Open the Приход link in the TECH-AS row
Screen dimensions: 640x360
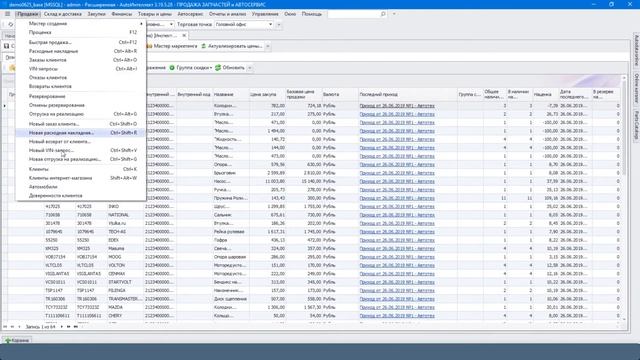click(397, 232)
